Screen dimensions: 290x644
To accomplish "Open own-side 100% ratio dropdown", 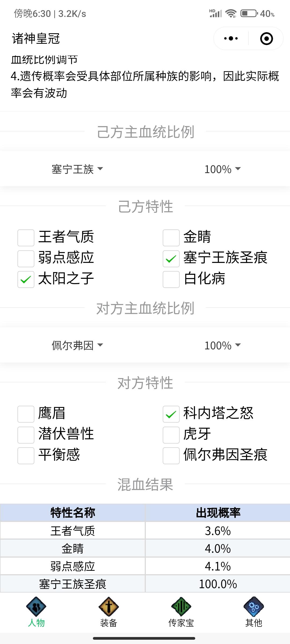I will point(223,169).
